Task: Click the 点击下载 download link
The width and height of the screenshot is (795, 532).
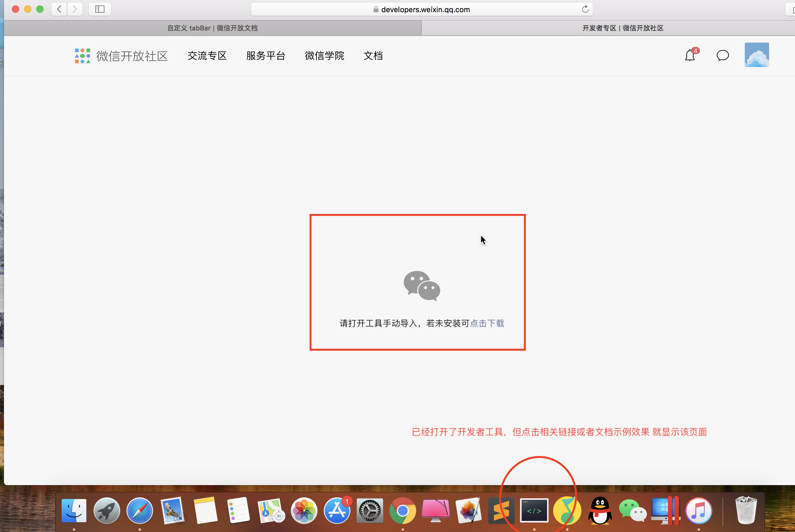Action: [x=487, y=323]
